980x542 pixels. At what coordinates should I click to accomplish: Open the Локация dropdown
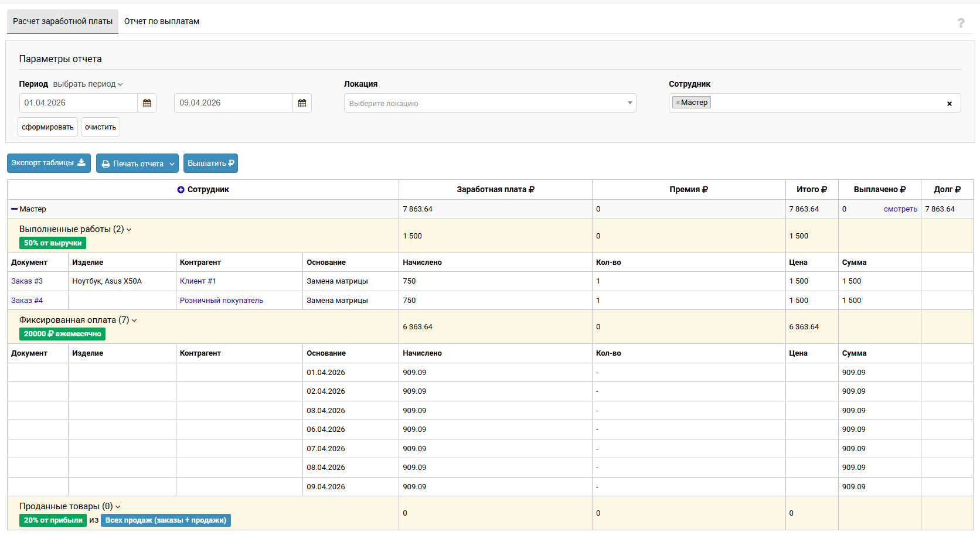[489, 103]
